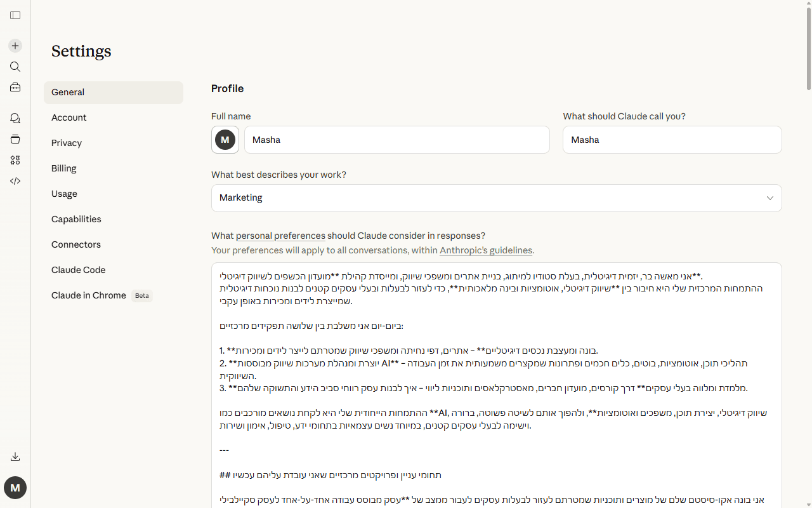The image size is (812, 508).
Task: Click the dropdown chevron beside Marketing
Action: (x=769, y=198)
